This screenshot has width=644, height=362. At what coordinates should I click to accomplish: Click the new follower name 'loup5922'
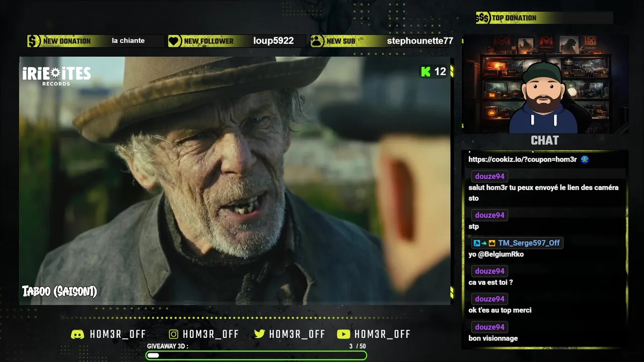[x=273, y=41]
